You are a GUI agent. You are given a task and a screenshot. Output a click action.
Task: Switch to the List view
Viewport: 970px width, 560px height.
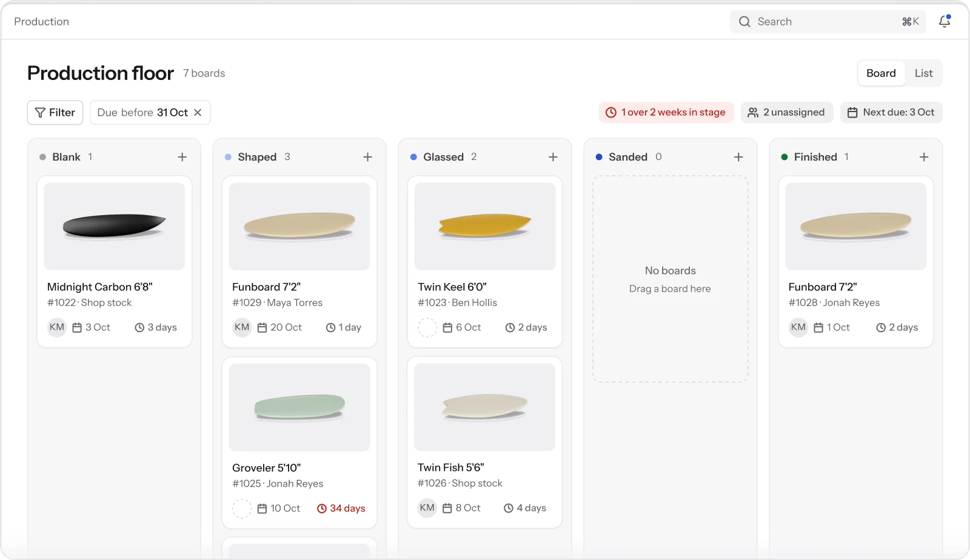pyautogui.click(x=923, y=73)
